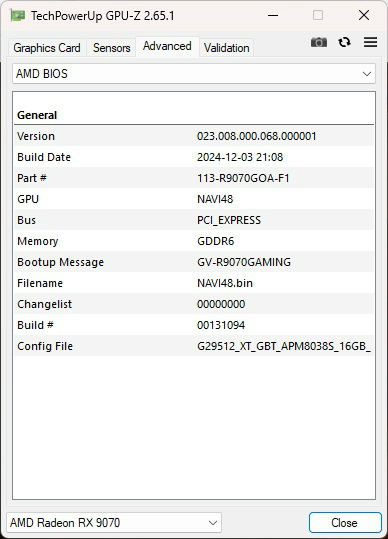Click the GPU value NAVI48
Viewport: 388px width, 539px height.
[x=215, y=199]
